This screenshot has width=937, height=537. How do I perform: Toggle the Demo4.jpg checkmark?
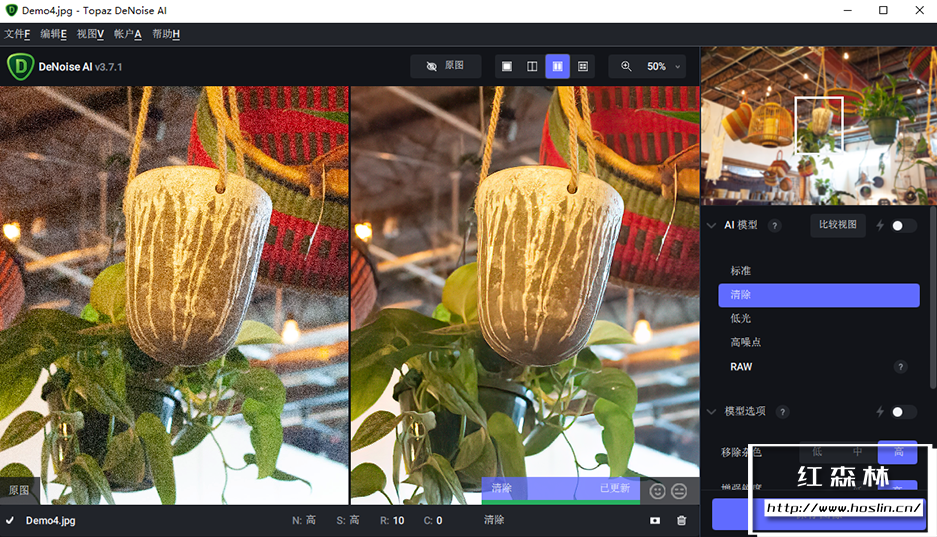tap(10, 520)
